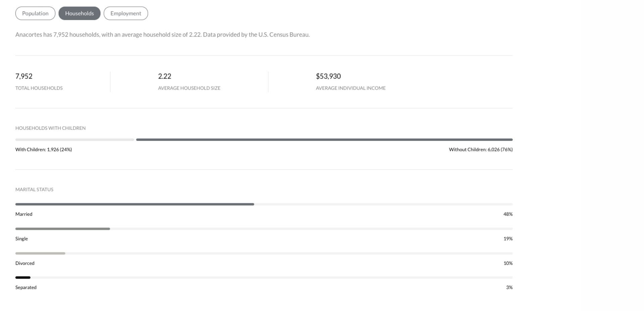
Task: Click the Households With Children heading
Action: (x=50, y=128)
